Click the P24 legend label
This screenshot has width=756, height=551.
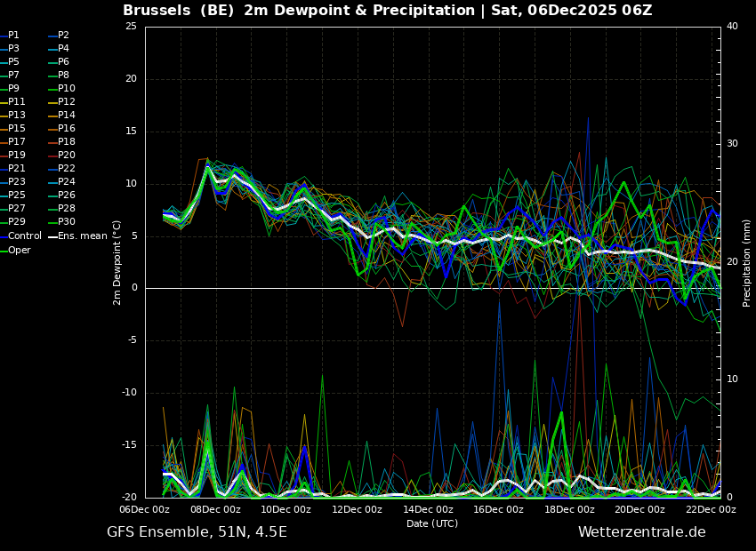(67, 182)
